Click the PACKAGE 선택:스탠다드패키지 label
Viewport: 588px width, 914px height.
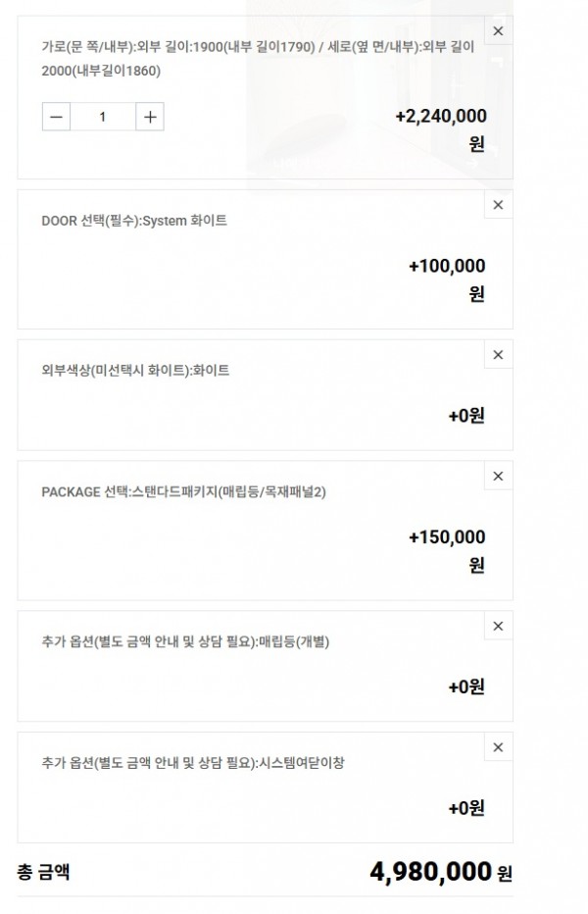tap(183, 491)
